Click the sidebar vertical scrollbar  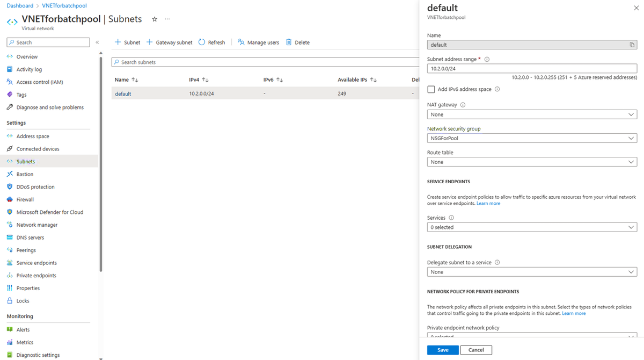coord(101,164)
